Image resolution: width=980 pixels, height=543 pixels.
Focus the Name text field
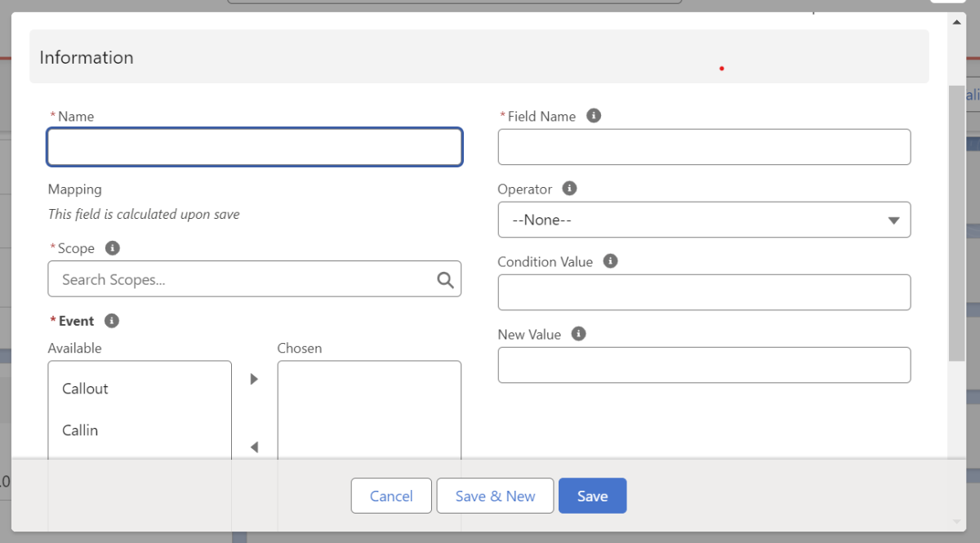coord(255,147)
